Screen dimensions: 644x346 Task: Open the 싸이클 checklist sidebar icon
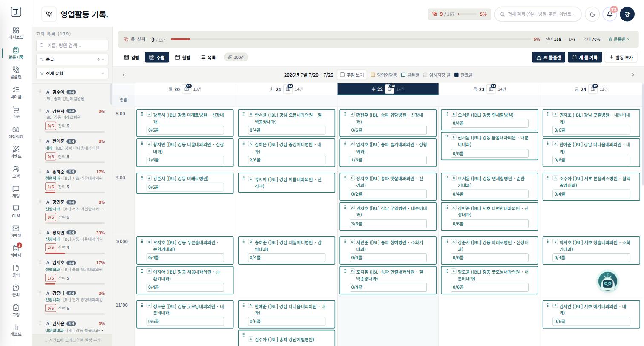16,93
